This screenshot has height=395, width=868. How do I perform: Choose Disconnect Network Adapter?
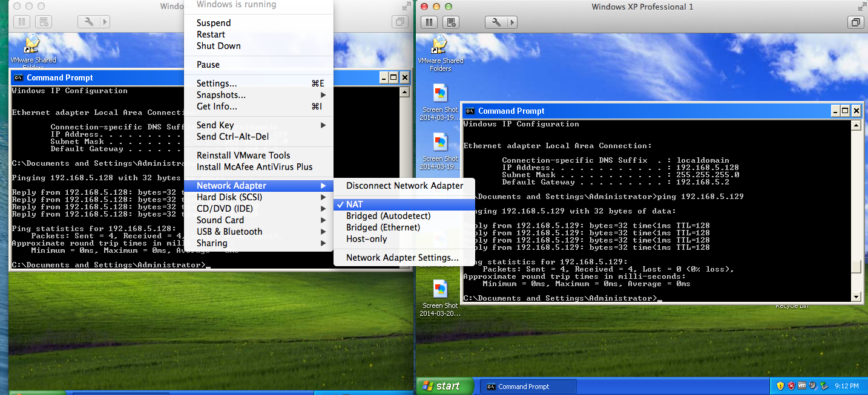[404, 186]
